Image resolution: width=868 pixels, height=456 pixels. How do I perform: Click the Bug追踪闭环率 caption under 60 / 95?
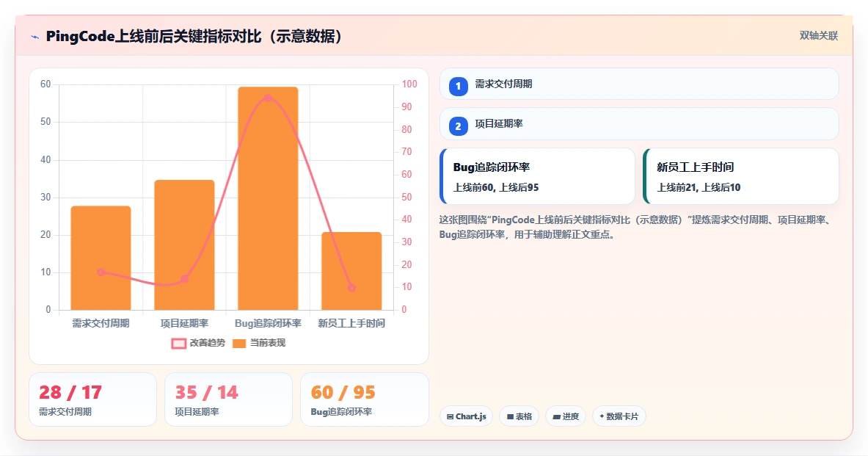pos(342,412)
